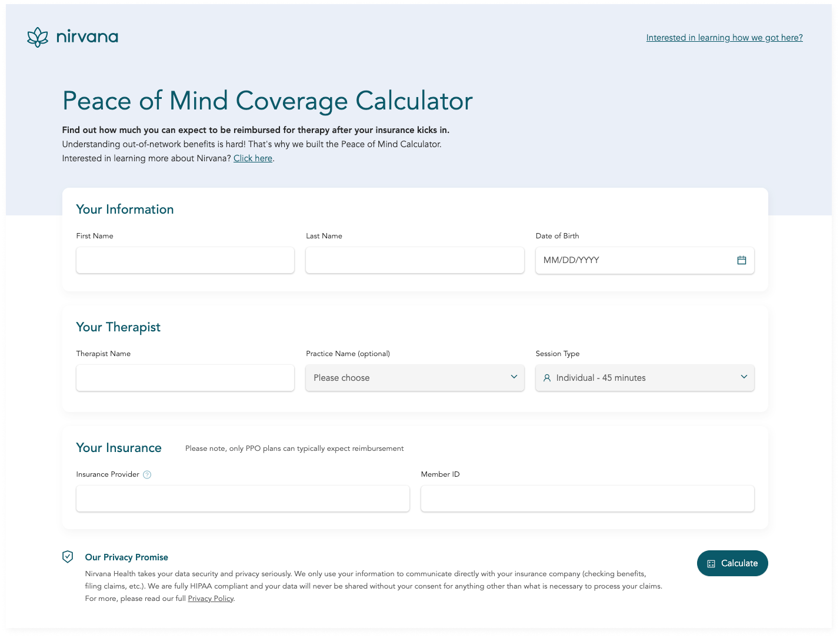840x638 pixels.
Task: Focus the Member ID input field
Action: point(588,499)
